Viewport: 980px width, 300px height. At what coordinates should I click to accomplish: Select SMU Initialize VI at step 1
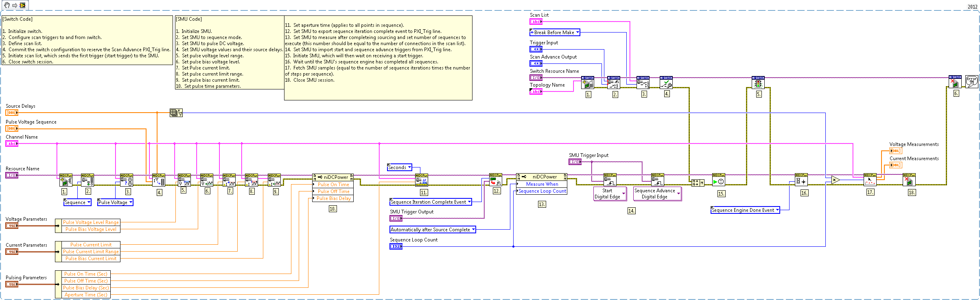pyautogui.click(x=66, y=180)
